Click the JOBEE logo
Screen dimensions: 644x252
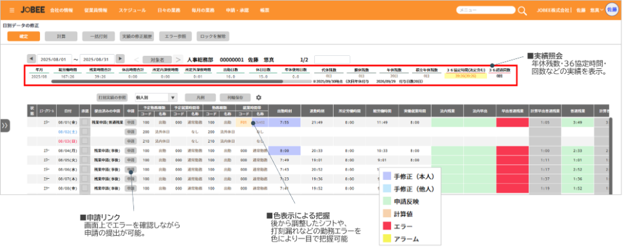click(x=32, y=10)
